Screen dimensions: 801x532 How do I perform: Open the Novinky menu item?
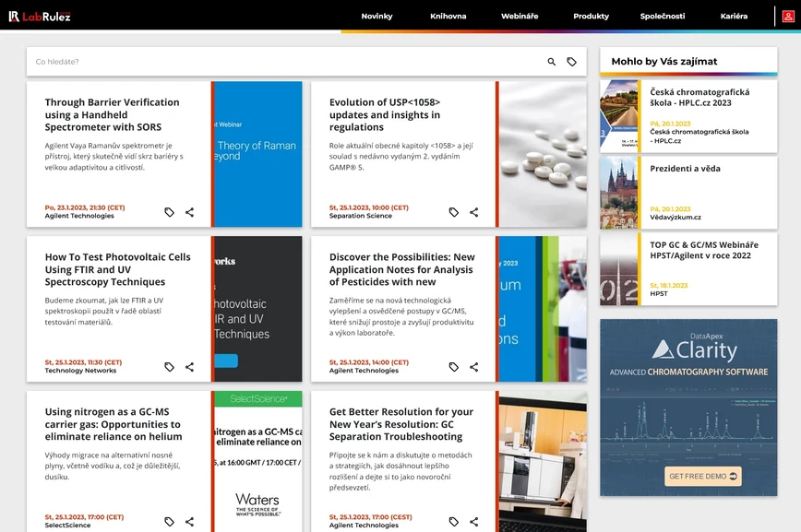pos(377,16)
